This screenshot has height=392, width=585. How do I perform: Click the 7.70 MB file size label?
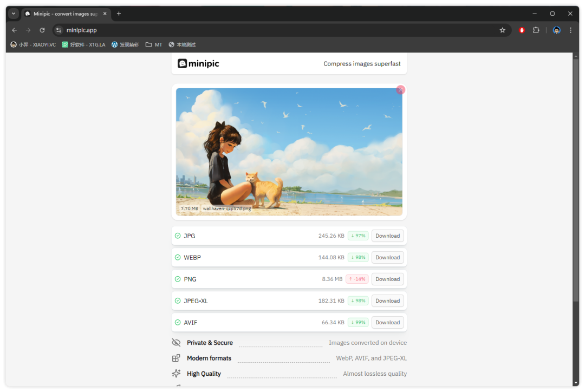point(190,208)
